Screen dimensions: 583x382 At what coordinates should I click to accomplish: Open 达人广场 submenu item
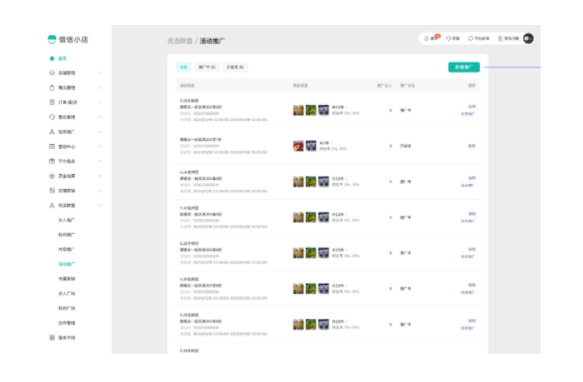[x=67, y=293]
